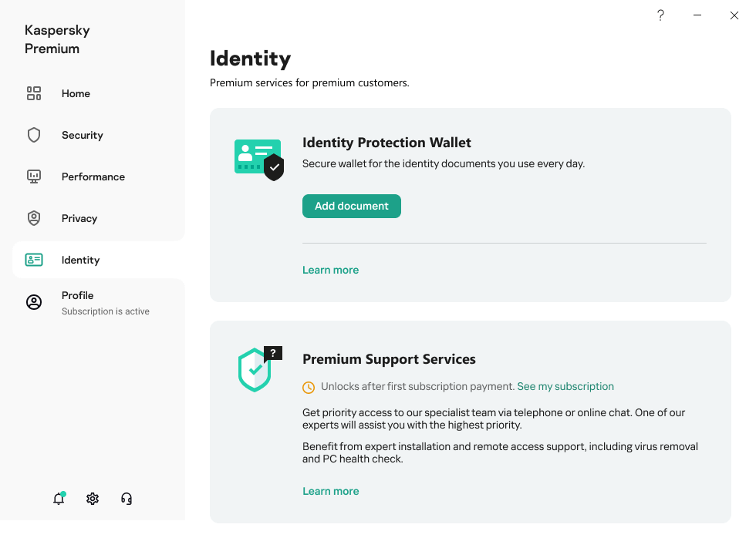This screenshot has height=548, width=756.
Task: Click the Security shield icon
Action: (x=34, y=135)
